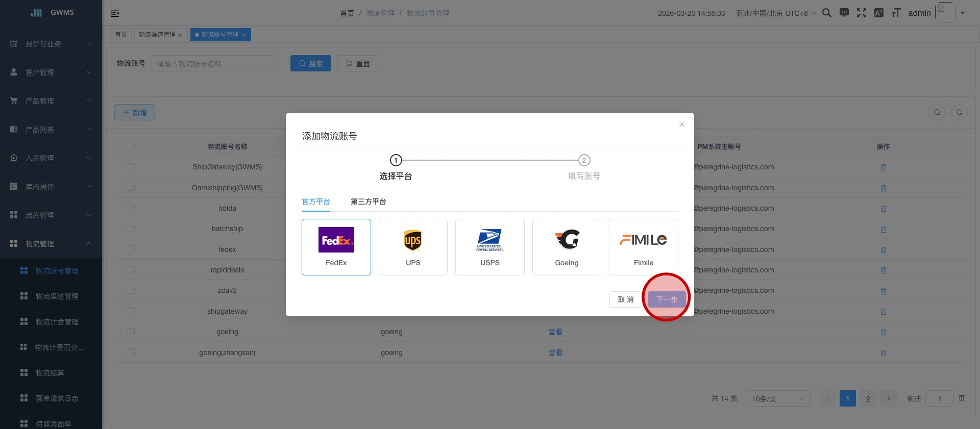Check the itdida row checkbox
Viewport: 980px width, 429px height.
coord(131,208)
